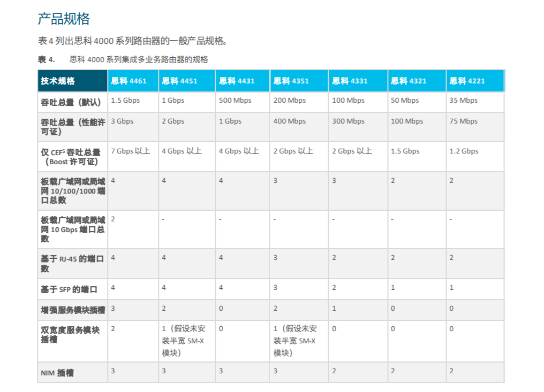This screenshot has width=544, height=392.
Task: Click the 技术规格 header cell
Action: pos(72,81)
